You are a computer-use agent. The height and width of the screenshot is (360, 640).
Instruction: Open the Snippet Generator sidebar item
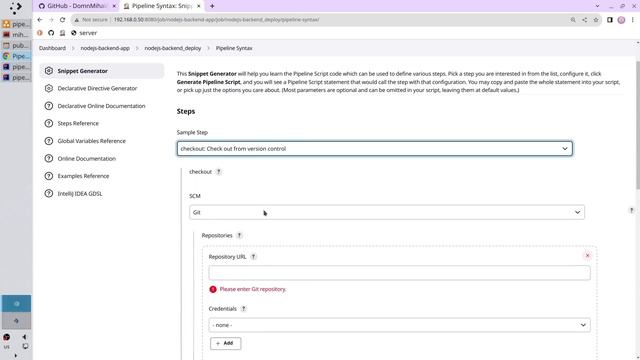tap(102, 71)
